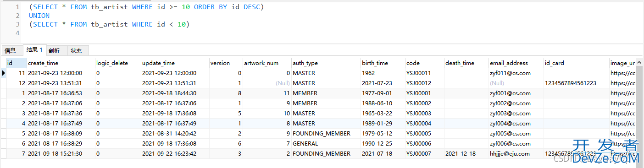Image resolution: width=644 pixels, height=168 pixels.
Task: Select update_time cell 2021-09-18 18:44:30
Action: [175, 93]
